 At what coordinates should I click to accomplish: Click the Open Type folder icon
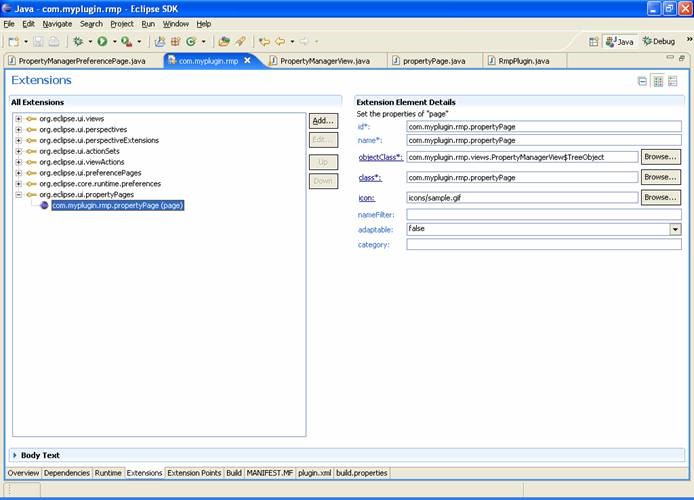tap(224, 42)
